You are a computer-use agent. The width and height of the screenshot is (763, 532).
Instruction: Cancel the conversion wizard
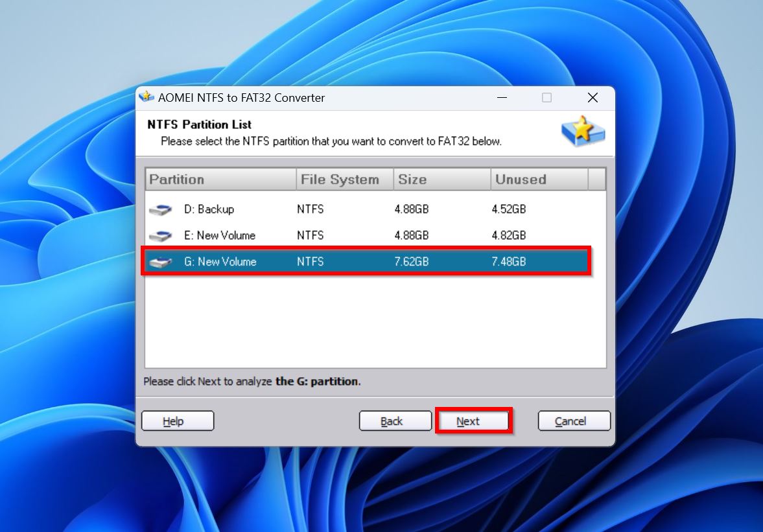click(574, 421)
